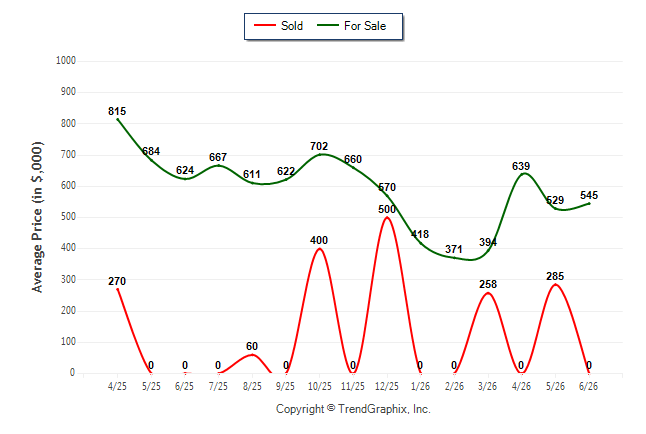Click the 285 Sold peak at 5/26
Viewport: 646px width, 434px height.
[x=555, y=284]
